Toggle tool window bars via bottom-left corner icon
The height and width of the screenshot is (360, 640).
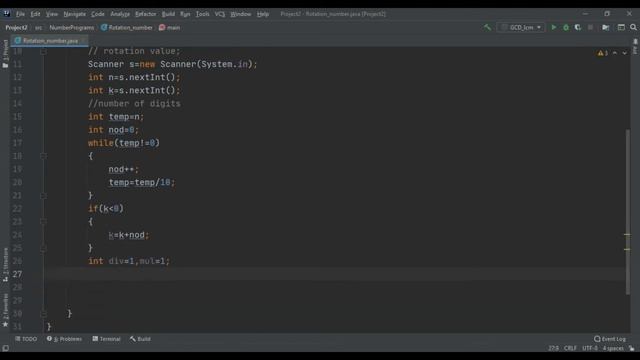tap(5, 348)
